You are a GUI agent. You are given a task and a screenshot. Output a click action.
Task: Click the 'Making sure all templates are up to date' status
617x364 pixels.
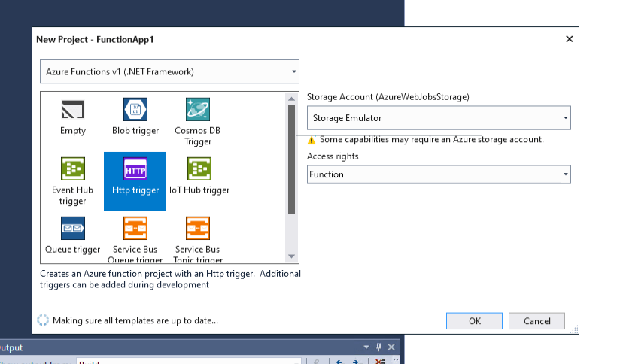[x=135, y=320]
